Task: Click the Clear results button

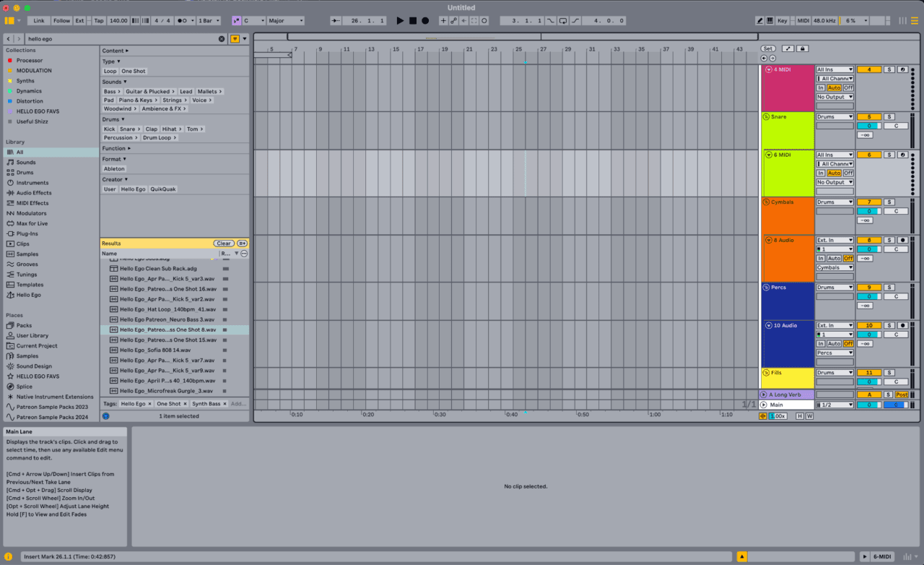Action: [x=224, y=243]
